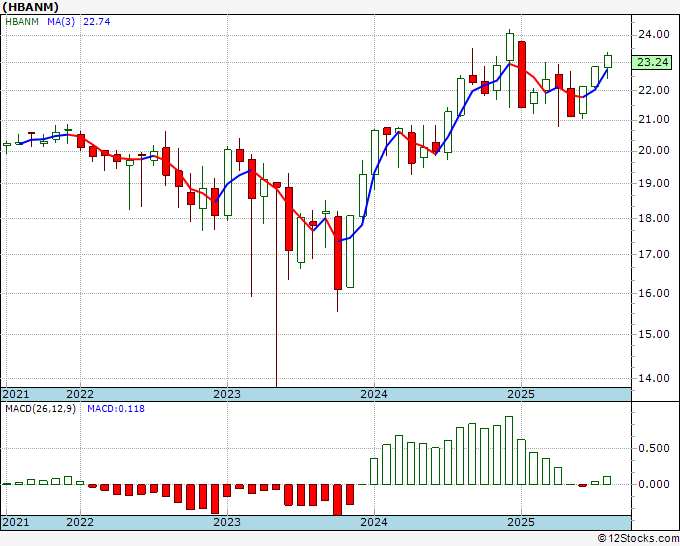Click 2022 on the MACD panel timeline
Viewport: 680px width, 546px height.
80,522
